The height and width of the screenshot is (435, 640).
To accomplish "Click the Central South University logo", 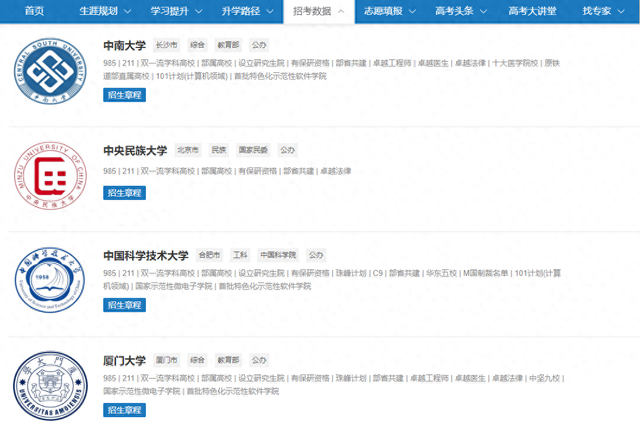I will [50, 71].
